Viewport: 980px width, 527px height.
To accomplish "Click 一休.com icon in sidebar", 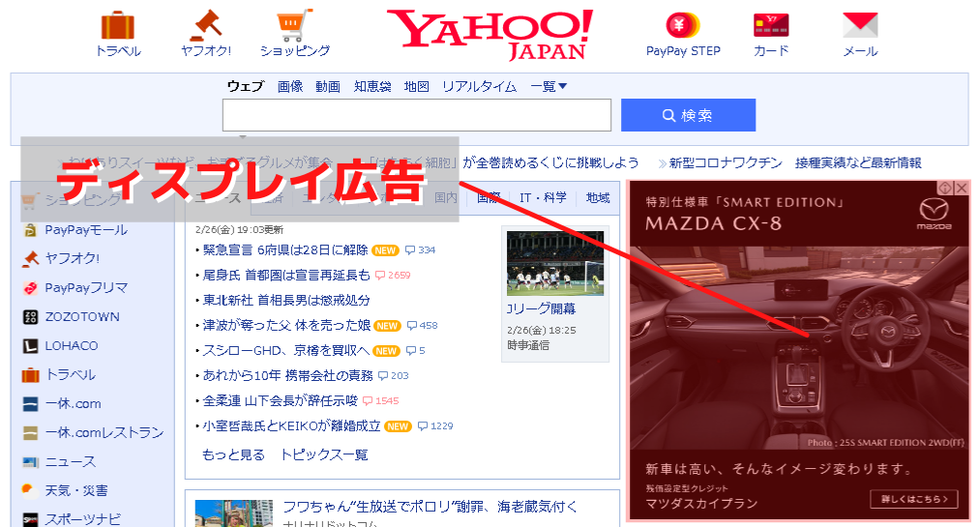I will (x=30, y=404).
